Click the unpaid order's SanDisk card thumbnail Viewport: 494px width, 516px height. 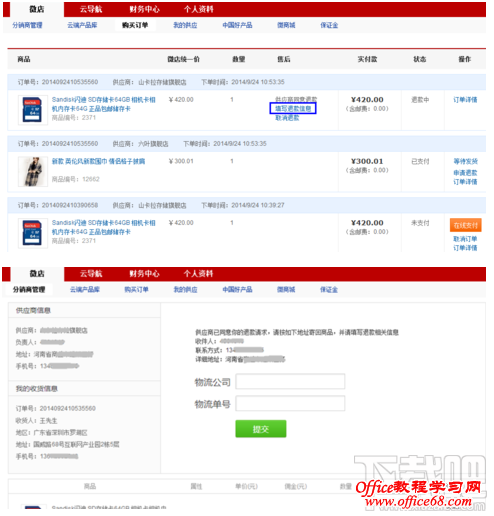(x=32, y=233)
